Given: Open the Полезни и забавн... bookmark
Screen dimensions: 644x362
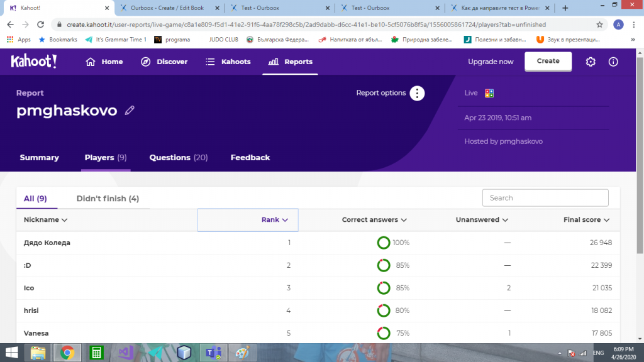Looking at the screenshot, I should pyautogui.click(x=495, y=40).
